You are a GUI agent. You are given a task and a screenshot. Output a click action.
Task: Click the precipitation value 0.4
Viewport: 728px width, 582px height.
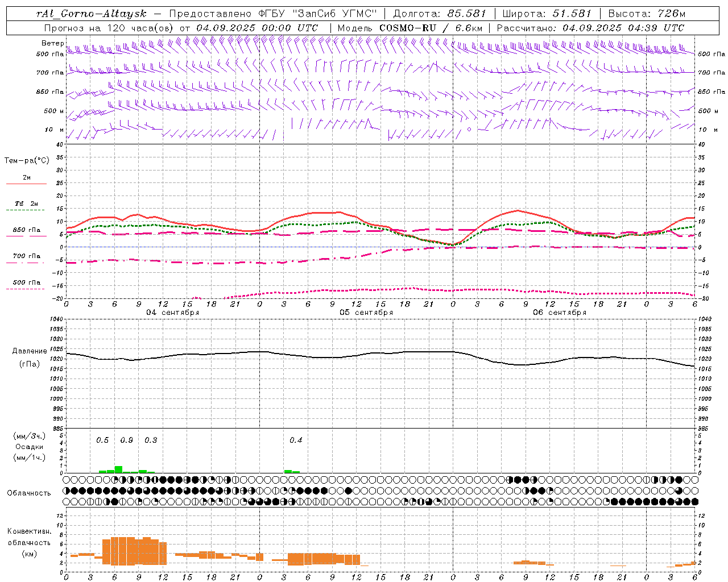[296, 440]
